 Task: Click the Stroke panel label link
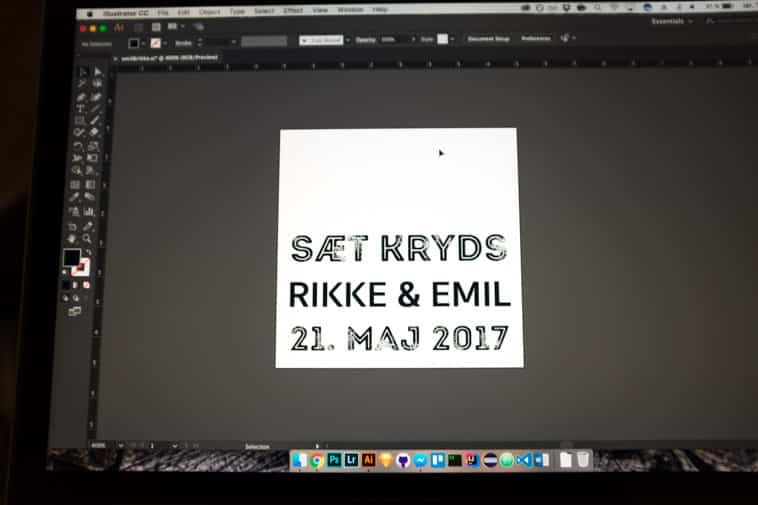183,43
